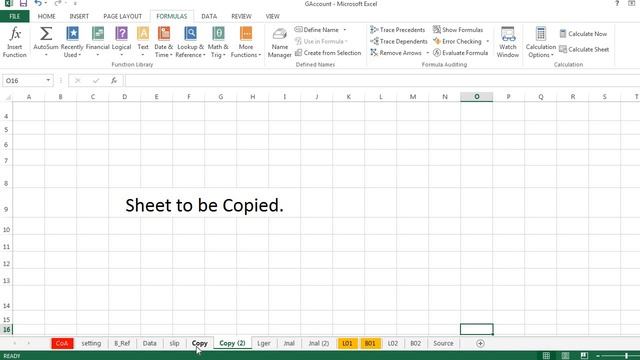Select the Copy (2) sheet tab
Image resolution: width=640 pixels, height=360 pixels.
pos(232,343)
